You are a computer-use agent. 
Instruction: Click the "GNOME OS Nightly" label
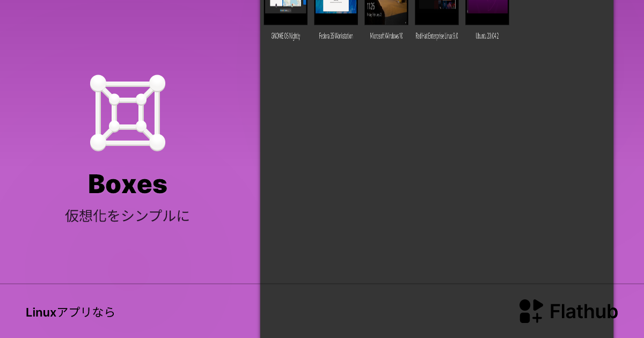(286, 36)
